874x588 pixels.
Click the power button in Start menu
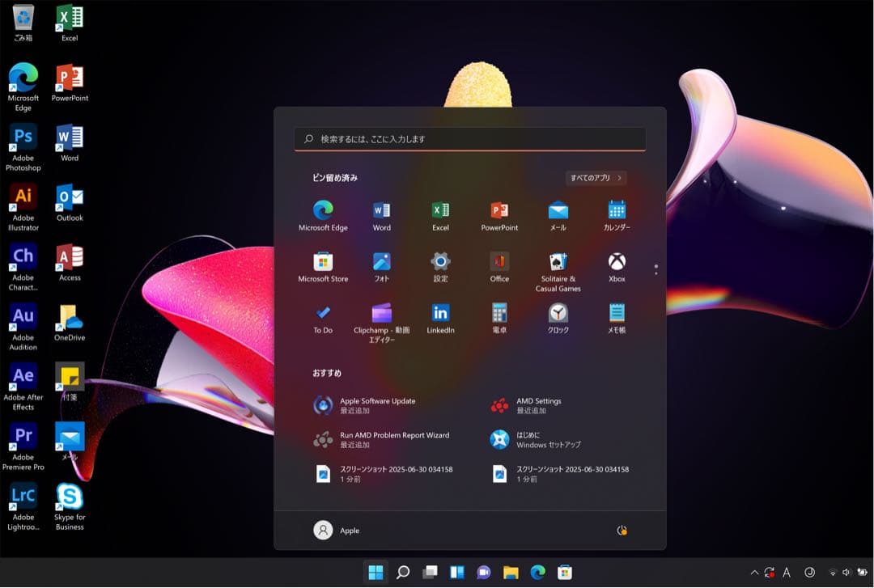pos(622,531)
